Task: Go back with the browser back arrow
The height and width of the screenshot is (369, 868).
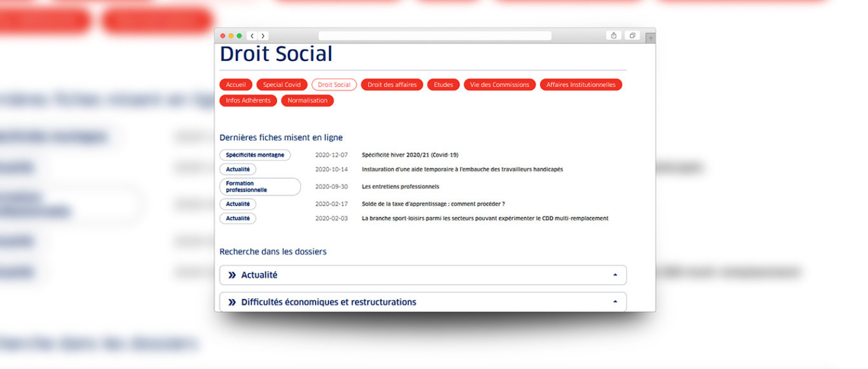Action: point(252,36)
